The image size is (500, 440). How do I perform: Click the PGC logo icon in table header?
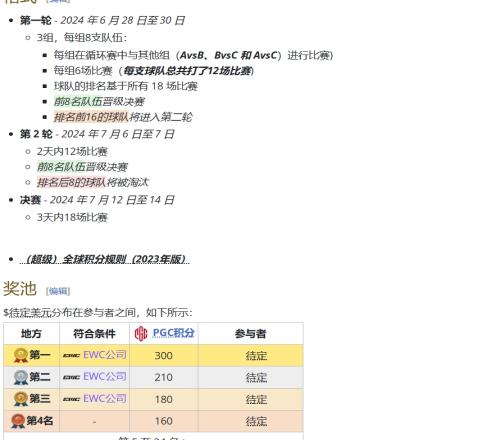click(x=141, y=334)
